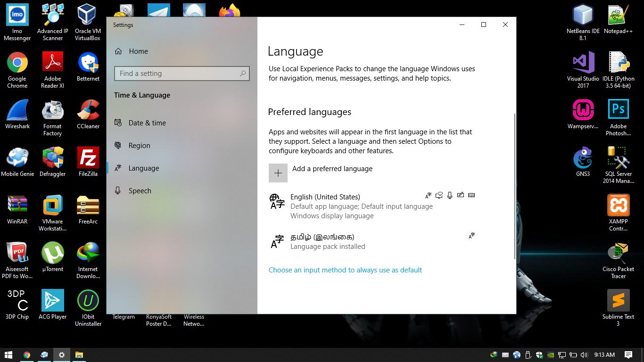Click File Explorer on the taskbar
644x362 pixels.
point(79,354)
